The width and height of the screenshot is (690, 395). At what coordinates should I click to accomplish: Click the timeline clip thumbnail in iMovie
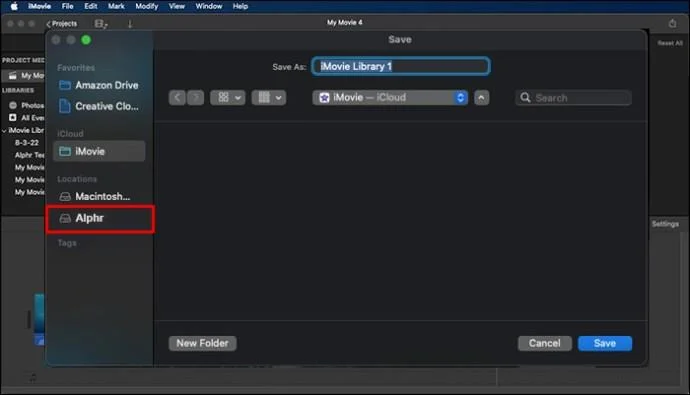click(x=39, y=319)
